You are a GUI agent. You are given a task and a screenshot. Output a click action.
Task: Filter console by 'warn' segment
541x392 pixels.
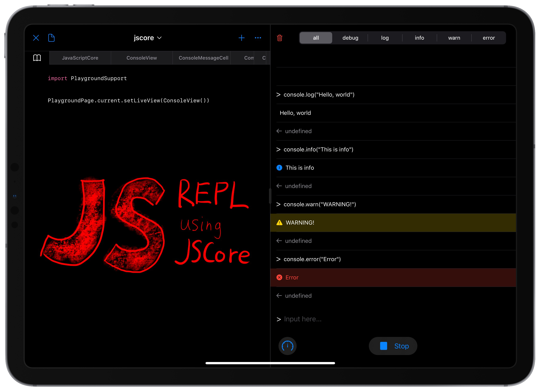(x=454, y=38)
